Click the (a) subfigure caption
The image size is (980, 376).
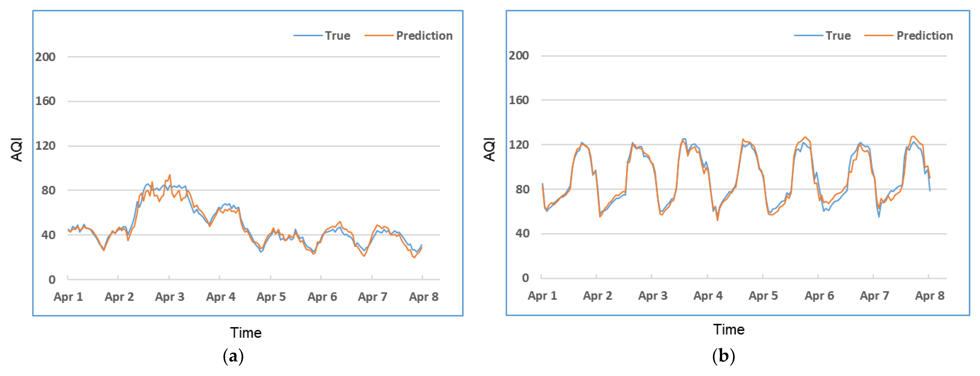point(233,357)
